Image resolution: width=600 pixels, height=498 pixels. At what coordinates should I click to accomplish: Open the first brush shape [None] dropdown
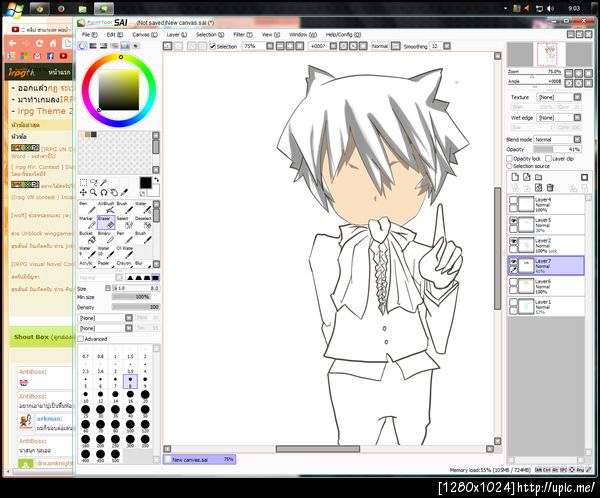(x=129, y=318)
